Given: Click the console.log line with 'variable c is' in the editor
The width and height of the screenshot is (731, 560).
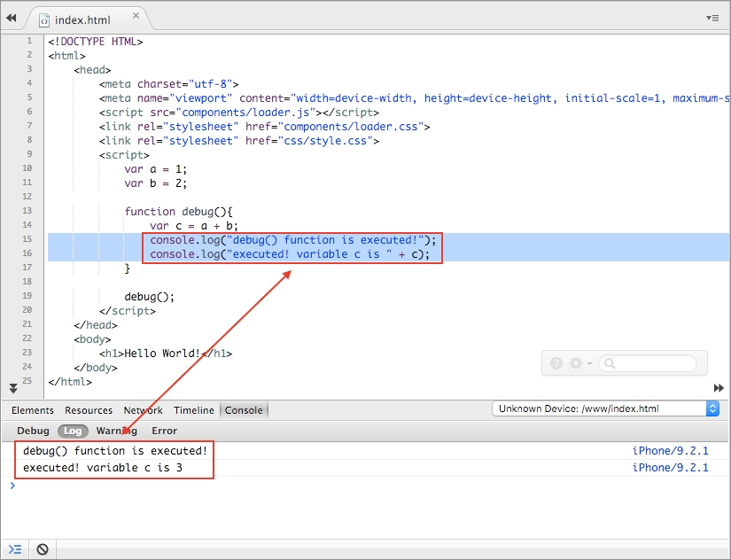Looking at the screenshot, I should (290, 254).
